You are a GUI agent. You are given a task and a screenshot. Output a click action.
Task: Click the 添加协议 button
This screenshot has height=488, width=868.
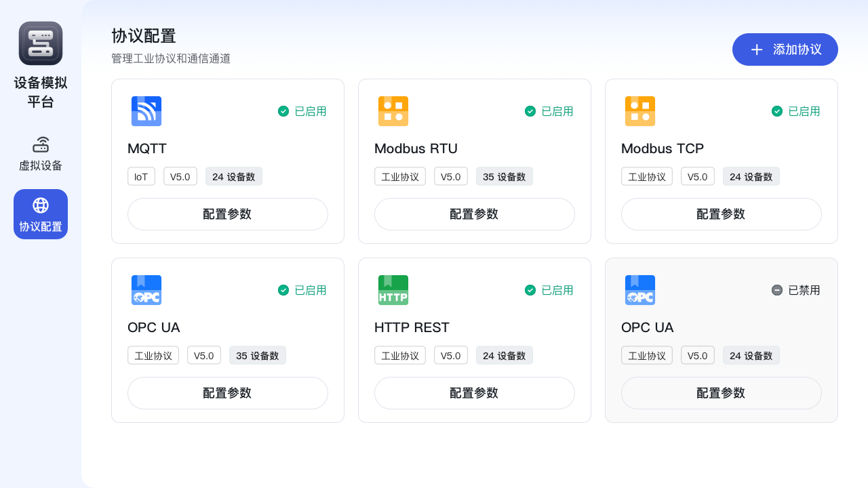click(785, 49)
